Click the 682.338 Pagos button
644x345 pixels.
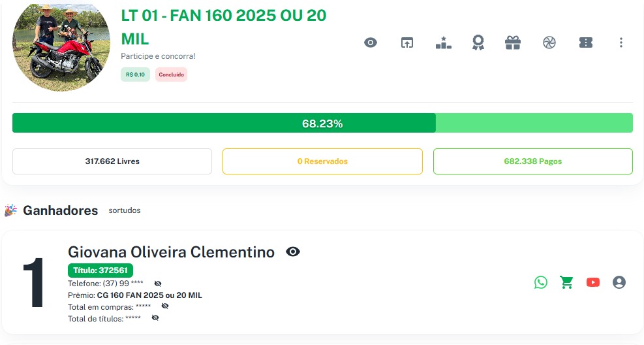(x=532, y=161)
